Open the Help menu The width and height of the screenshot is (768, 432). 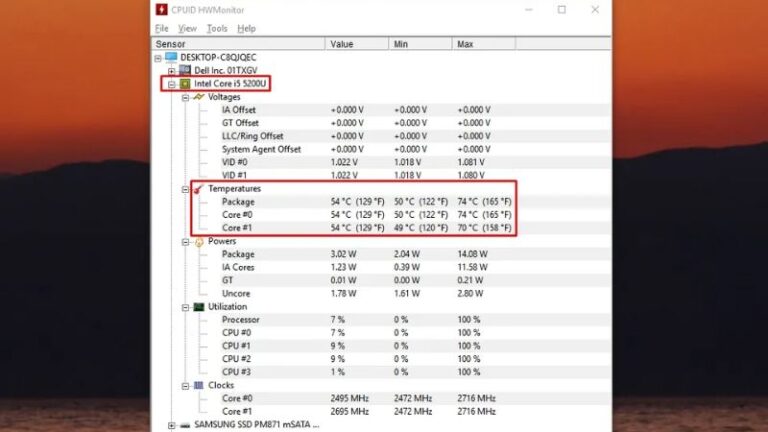(x=246, y=28)
